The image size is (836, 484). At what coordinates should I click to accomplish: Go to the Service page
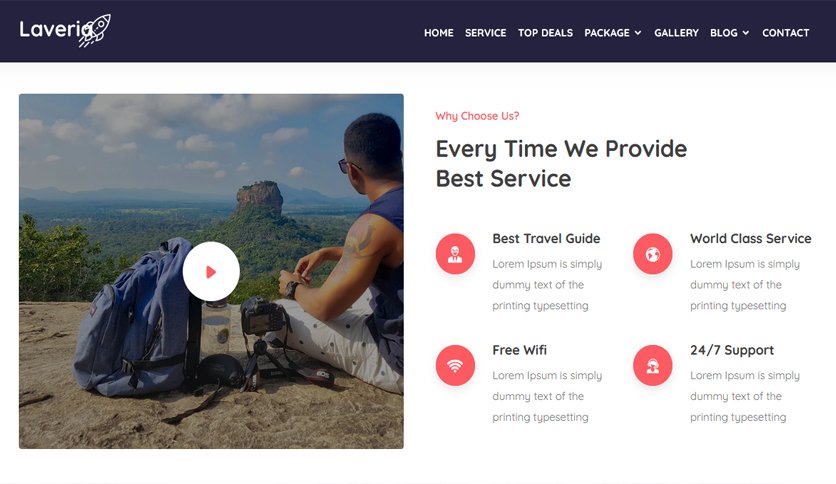point(486,33)
